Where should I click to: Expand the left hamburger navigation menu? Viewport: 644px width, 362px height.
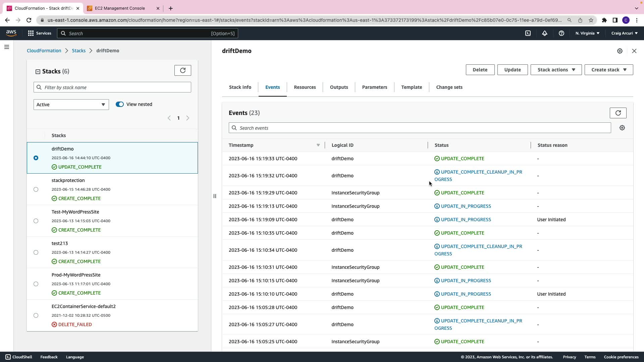point(7,47)
